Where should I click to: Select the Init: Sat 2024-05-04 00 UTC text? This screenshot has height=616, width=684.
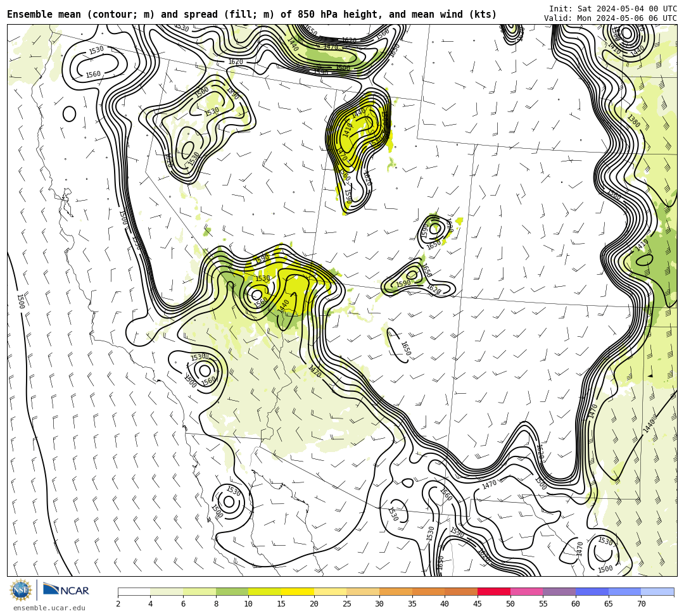[x=613, y=9]
